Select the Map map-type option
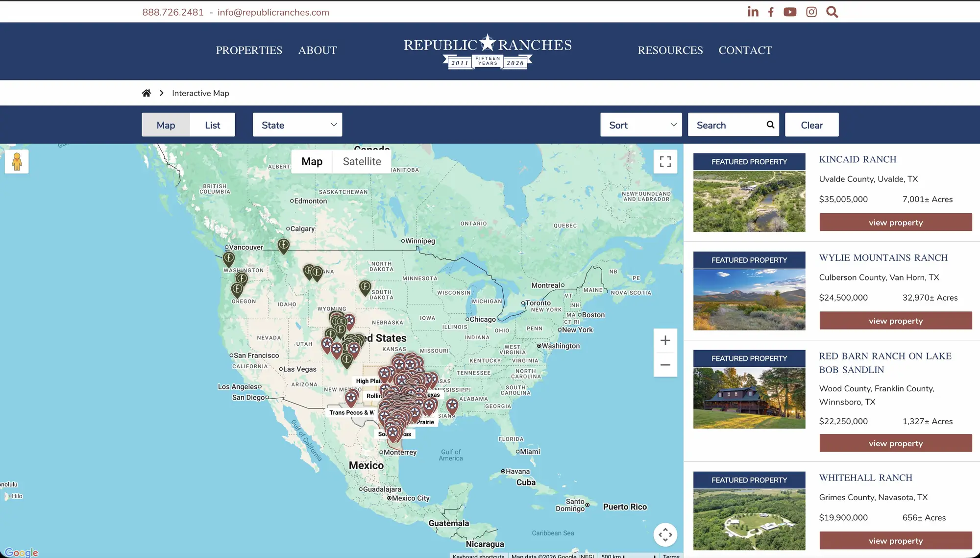Image resolution: width=980 pixels, height=558 pixels. (312, 161)
